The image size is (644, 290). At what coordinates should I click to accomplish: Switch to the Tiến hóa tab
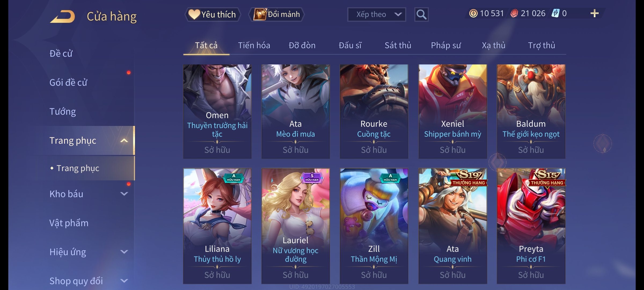tap(254, 45)
